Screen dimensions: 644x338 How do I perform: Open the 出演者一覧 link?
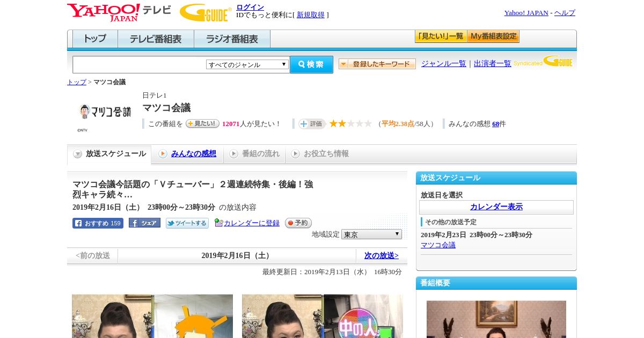click(x=493, y=63)
